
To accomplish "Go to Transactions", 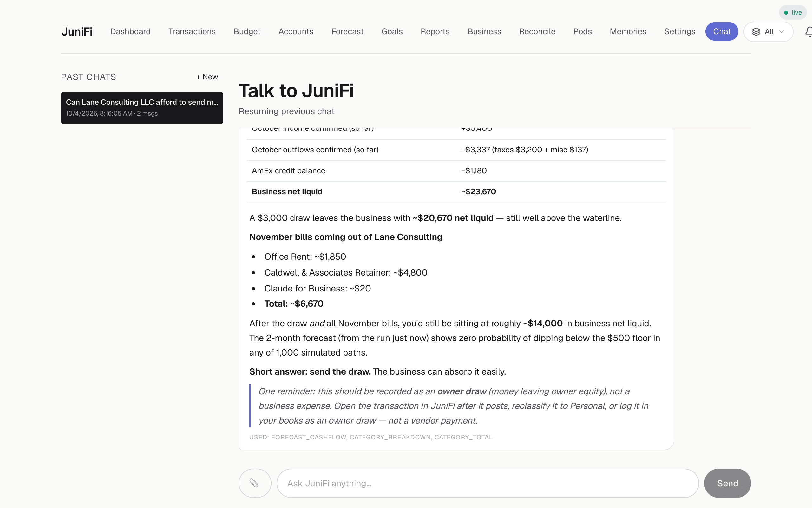I will point(192,31).
